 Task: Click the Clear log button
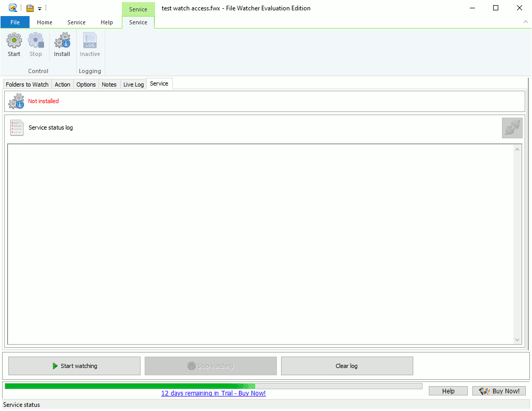tap(346, 366)
